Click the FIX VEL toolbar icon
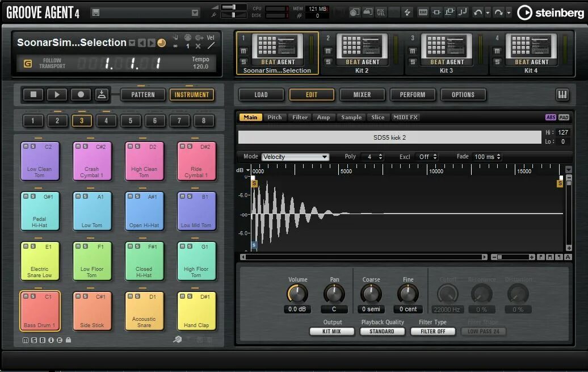The image size is (588, 372). (x=380, y=11)
